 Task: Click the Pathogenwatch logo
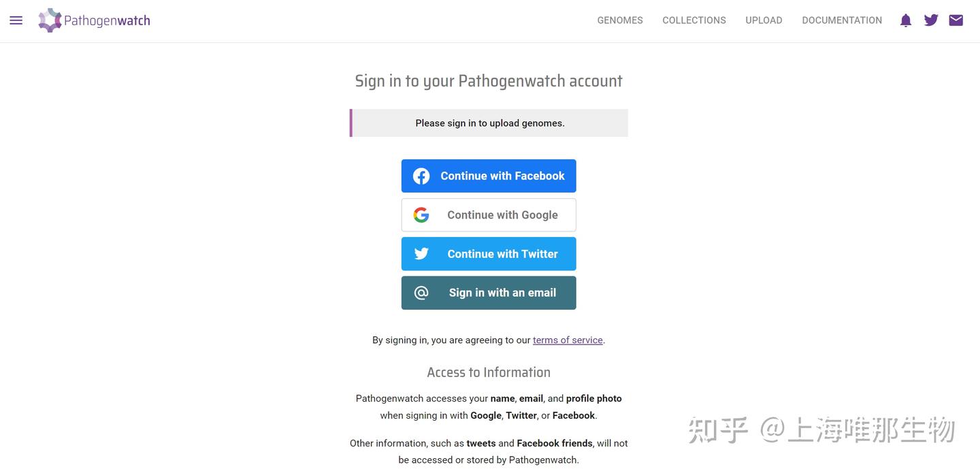point(49,20)
